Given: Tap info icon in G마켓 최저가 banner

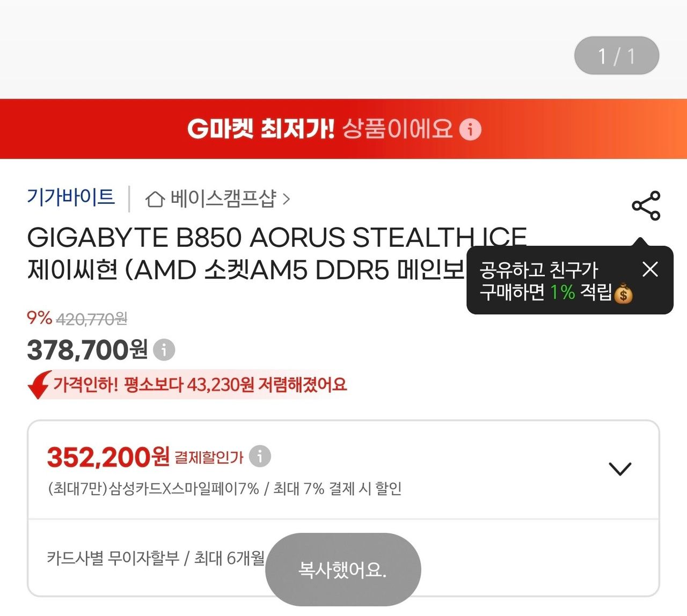Looking at the screenshot, I should pyautogui.click(x=470, y=129).
